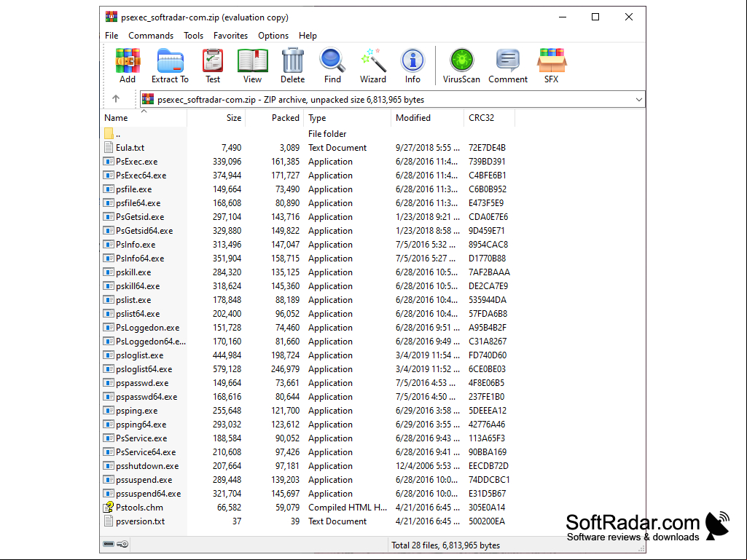The height and width of the screenshot is (560, 747).
Task: Sort by the Packed column header
Action: [275, 118]
